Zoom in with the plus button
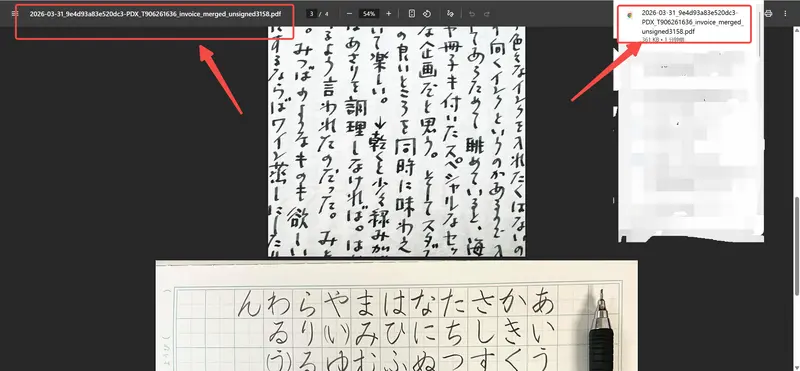Image resolution: width=800 pixels, height=371 pixels. click(389, 14)
